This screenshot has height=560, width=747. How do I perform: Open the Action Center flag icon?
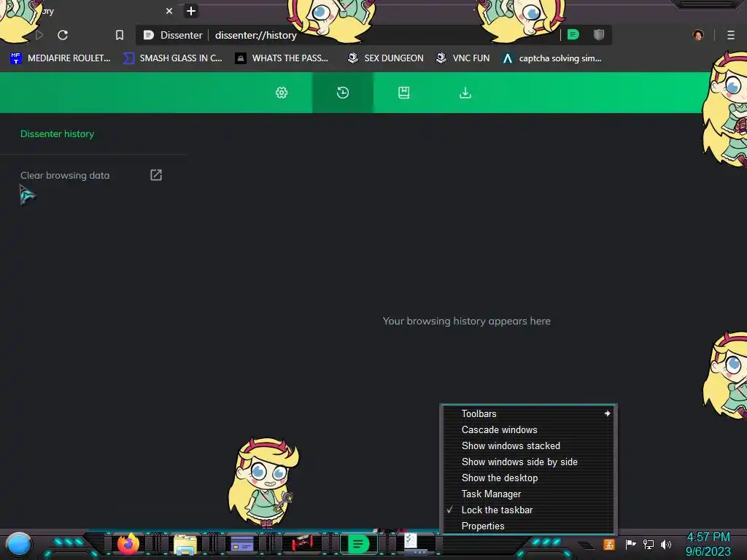pos(630,544)
